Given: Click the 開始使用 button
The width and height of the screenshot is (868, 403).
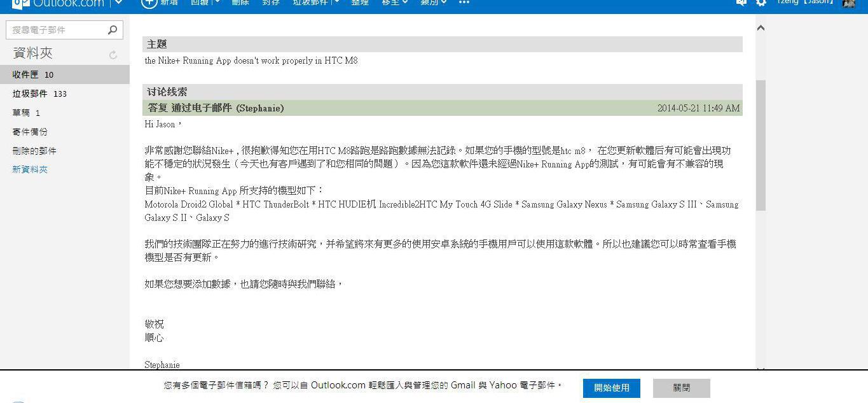Looking at the screenshot, I should point(612,388).
